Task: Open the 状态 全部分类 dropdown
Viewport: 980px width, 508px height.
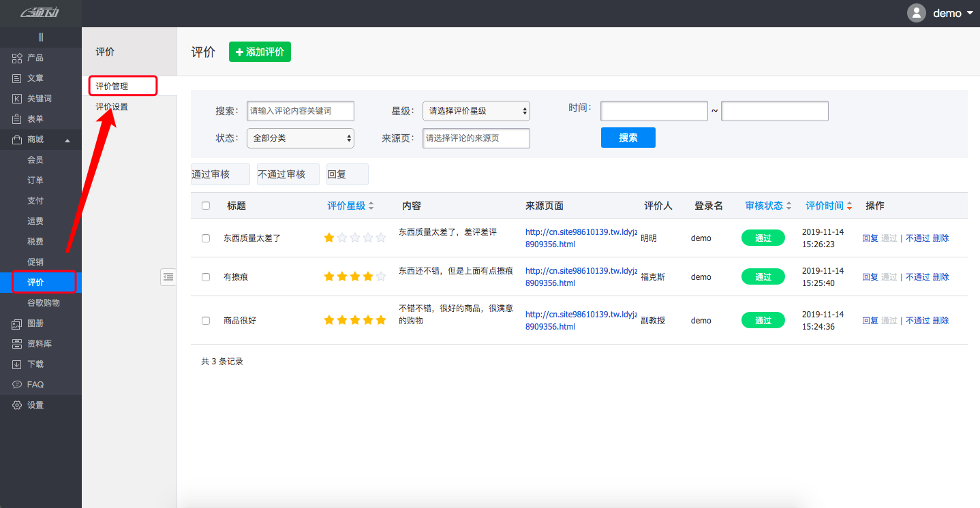Action: tap(300, 138)
